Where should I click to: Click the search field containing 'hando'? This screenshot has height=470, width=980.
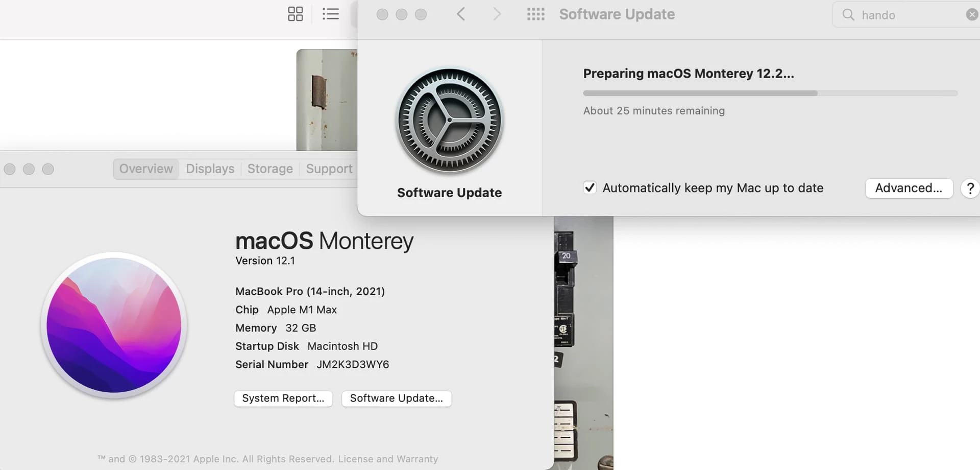tap(906, 14)
